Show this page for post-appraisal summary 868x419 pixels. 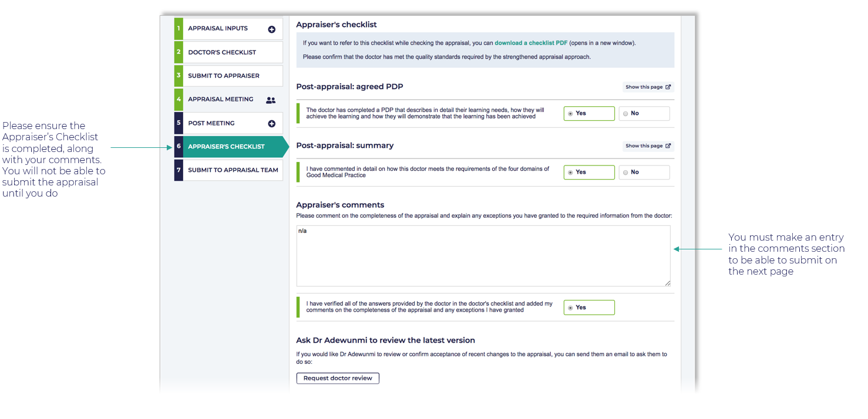click(x=647, y=146)
